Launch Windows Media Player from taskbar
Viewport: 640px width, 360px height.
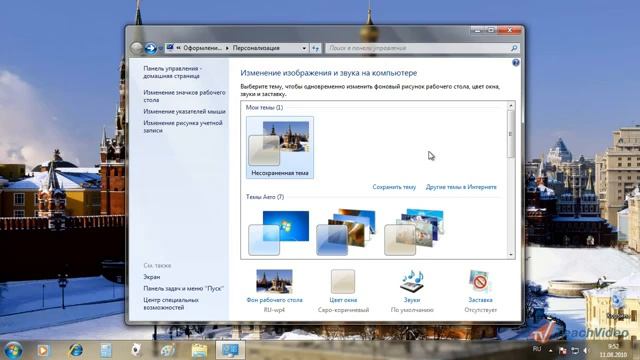point(43,350)
